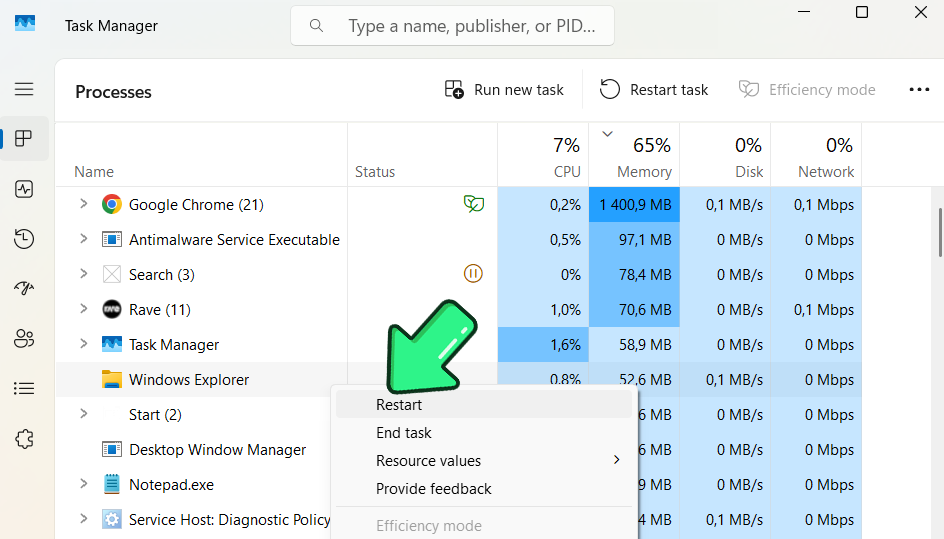Click Chrome's efficiency mode leaf icon
The width and height of the screenshot is (944, 539).
point(474,204)
